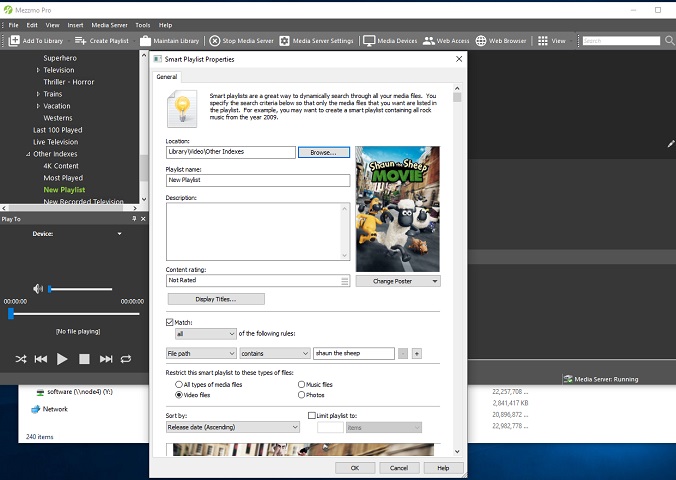The height and width of the screenshot is (480, 676).
Task: Click Cancel in Smart Playlist Properties
Action: [399, 468]
